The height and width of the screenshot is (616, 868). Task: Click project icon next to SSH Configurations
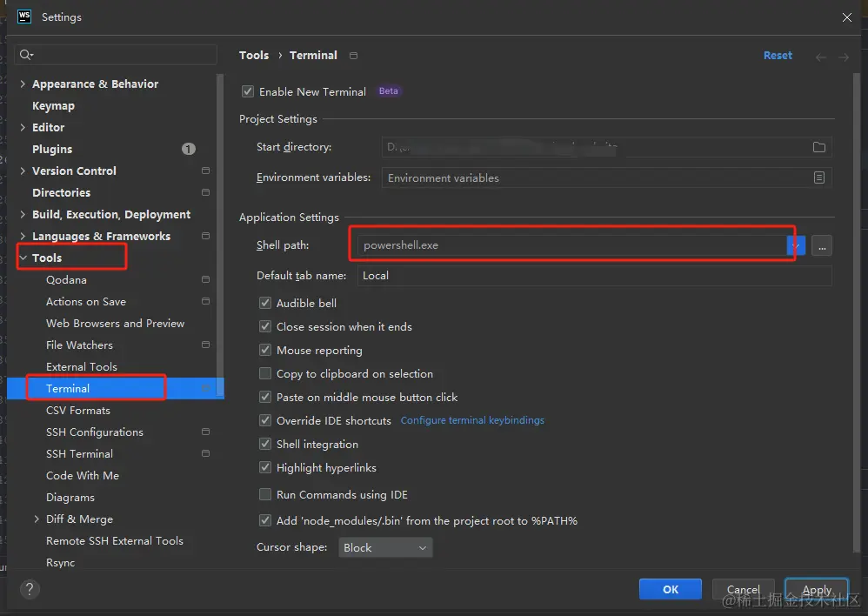coord(205,432)
